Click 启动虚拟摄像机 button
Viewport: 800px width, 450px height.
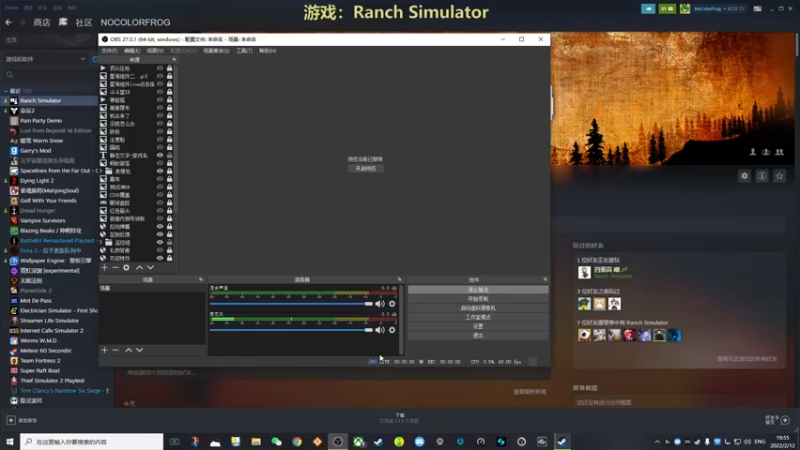478,308
